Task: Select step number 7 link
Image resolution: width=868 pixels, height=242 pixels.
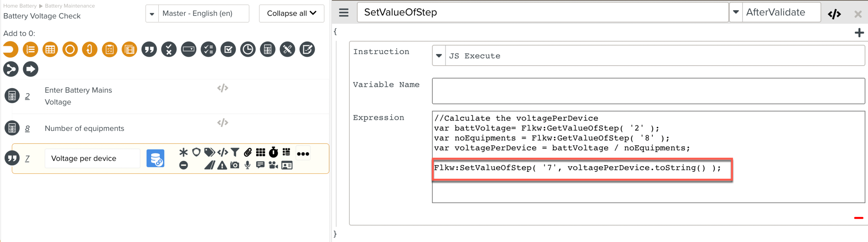Action: click(x=27, y=159)
